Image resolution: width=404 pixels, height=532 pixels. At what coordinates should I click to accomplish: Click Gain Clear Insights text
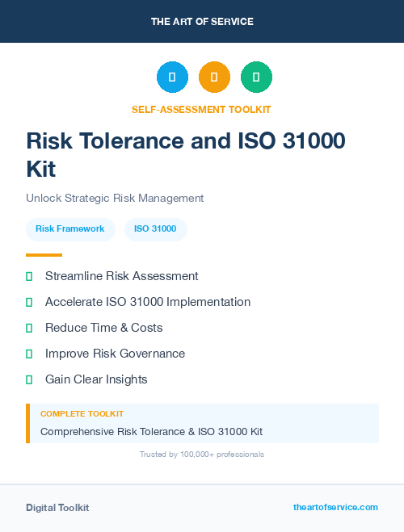(96, 379)
